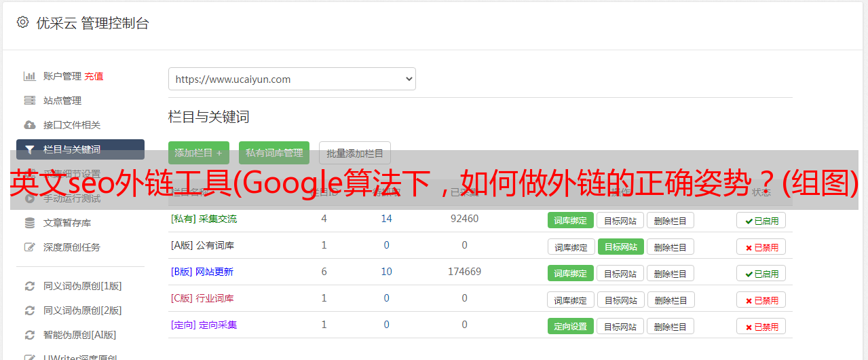Click 词库绑定 for 网站更新 row
The height and width of the screenshot is (360, 868).
coord(571,273)
